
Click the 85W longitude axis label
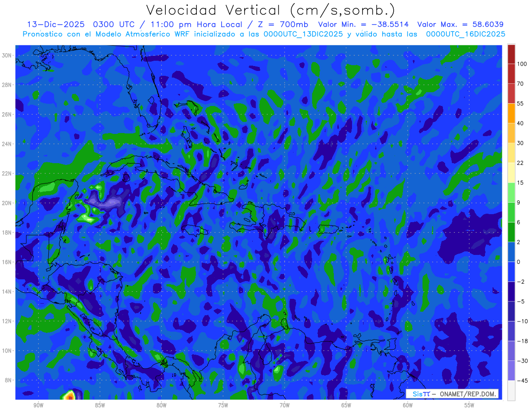click(100, 405)
